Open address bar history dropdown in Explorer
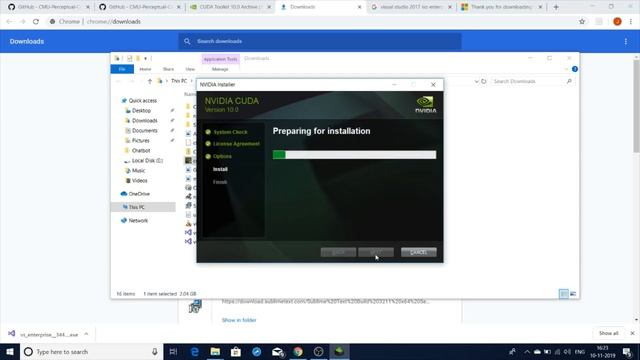Screen dimensions: 640x360 click(476, 81)
